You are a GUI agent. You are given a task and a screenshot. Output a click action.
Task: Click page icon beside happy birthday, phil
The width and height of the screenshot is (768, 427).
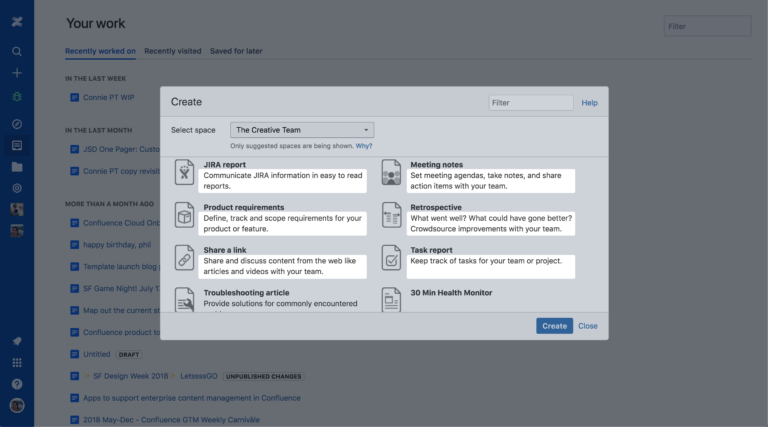pyautogui.click(x=74, y=245)
